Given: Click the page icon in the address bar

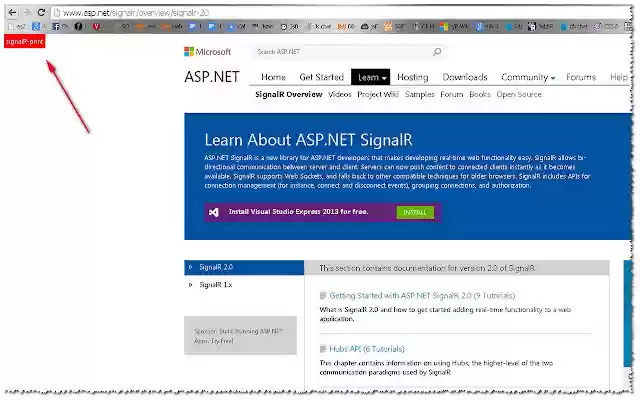Looking at the screenshot, I should point(57,13).
